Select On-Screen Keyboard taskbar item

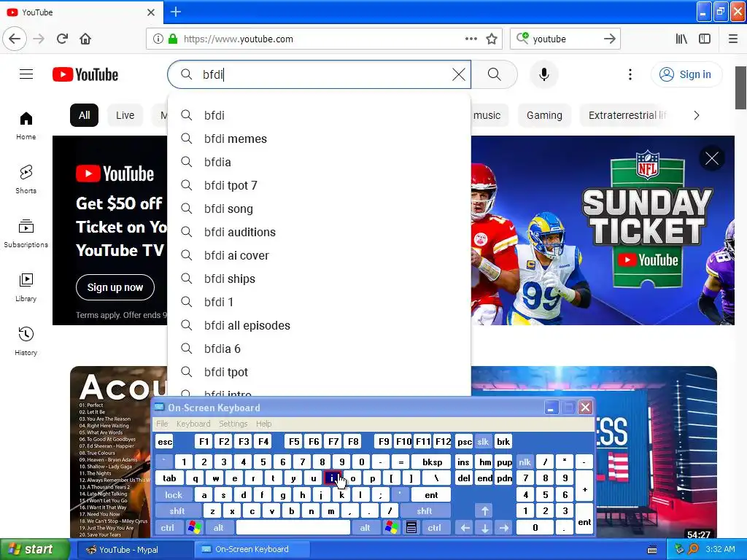click(252, 549)
